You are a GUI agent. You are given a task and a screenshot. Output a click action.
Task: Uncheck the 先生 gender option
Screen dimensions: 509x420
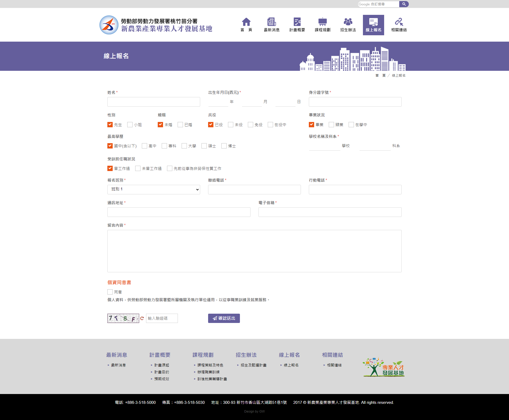click(110, 125)
